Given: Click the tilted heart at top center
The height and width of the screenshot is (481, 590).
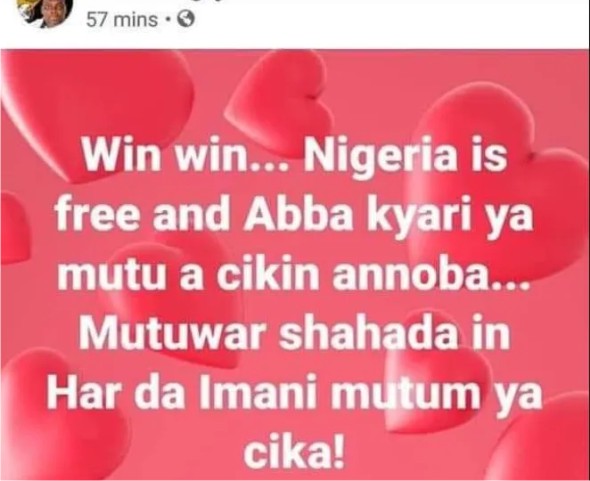Looking at the screenshot, I should 279,102.
